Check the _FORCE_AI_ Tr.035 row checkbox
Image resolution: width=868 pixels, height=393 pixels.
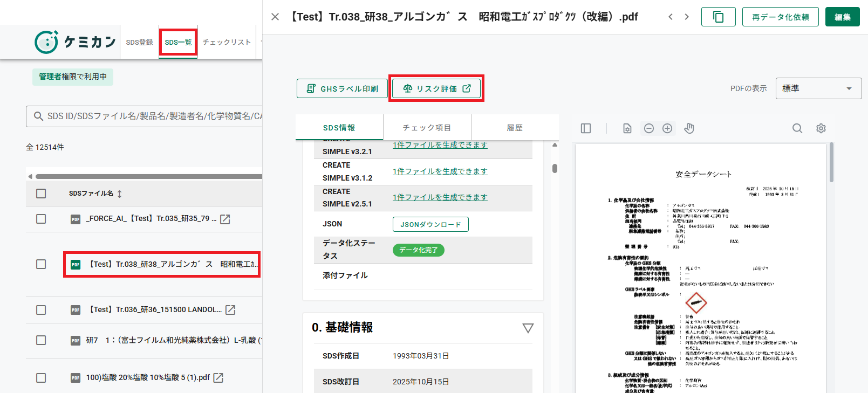41,219
